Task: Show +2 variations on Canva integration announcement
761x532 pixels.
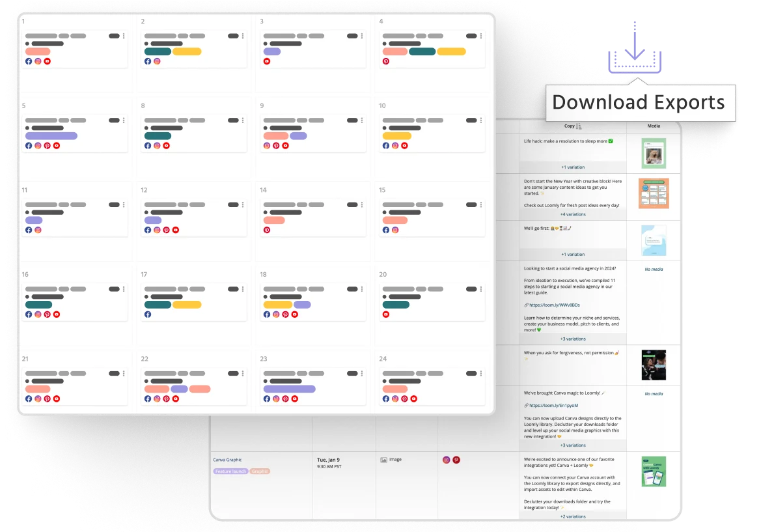Action: (x=572, y=516)
